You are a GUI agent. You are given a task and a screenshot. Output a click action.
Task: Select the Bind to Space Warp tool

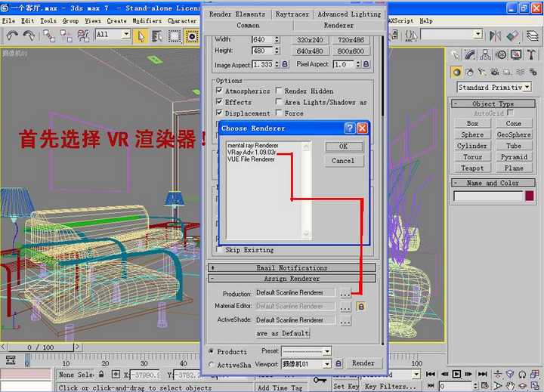pos(83,35)
